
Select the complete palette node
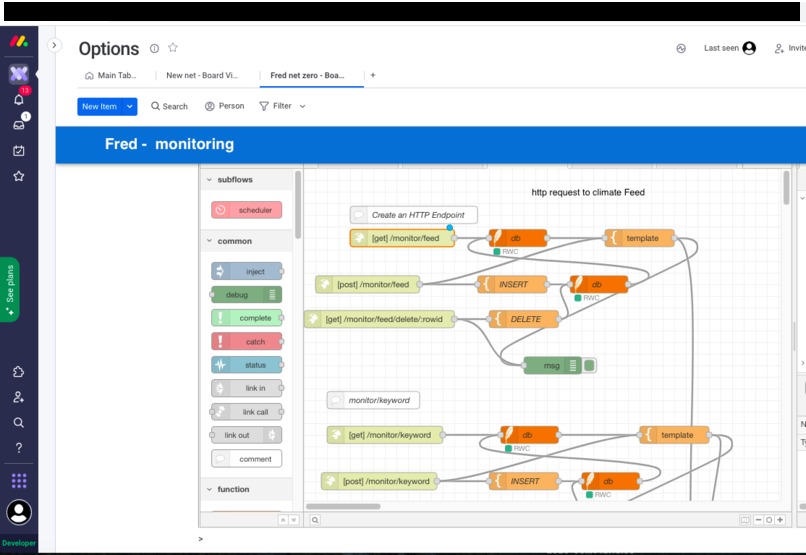click(247, 318)
